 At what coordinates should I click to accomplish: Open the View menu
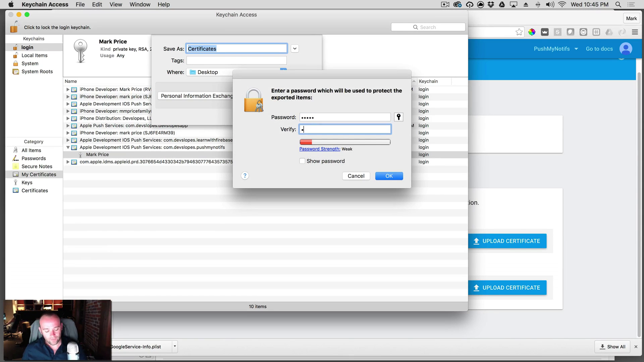[116, 4]
